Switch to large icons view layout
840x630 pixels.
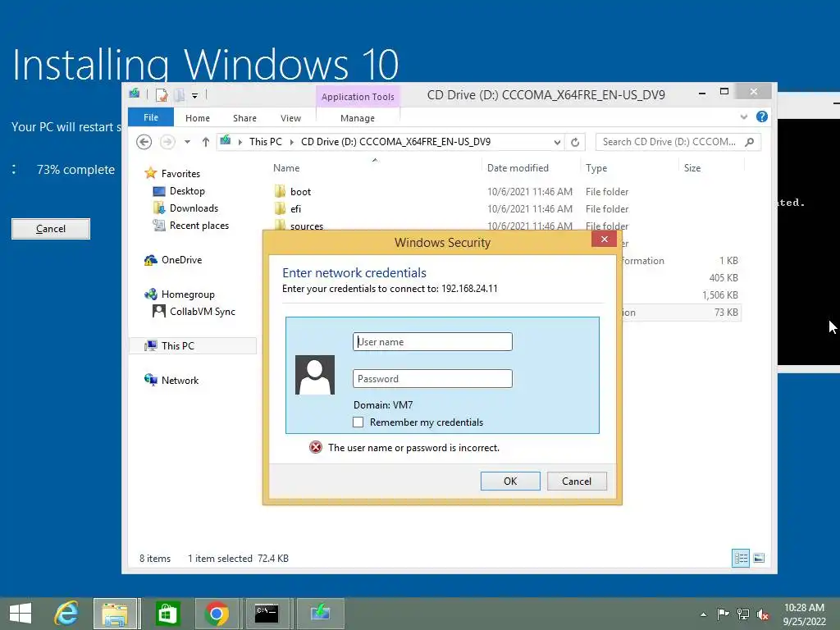[759, 558]
